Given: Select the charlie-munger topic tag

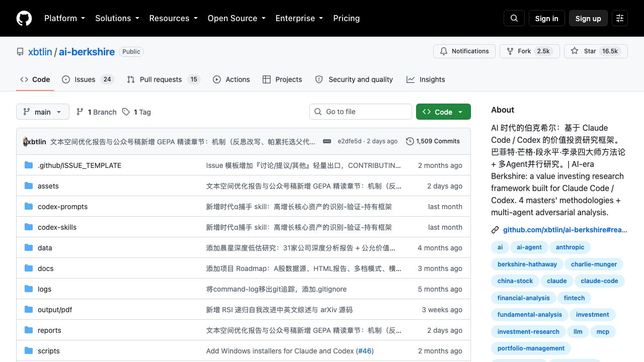Looking at the screenshot, I should click(x=594, y=264).
